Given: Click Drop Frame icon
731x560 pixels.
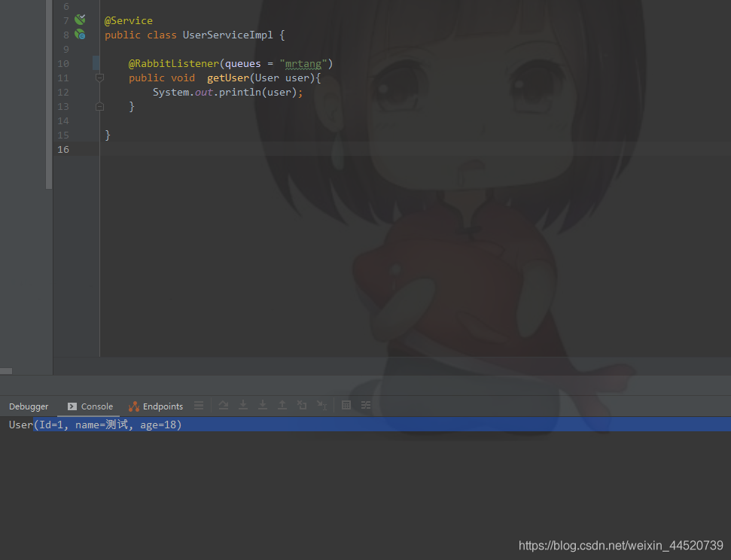Looking at the screenshot, I should point(302,405).
